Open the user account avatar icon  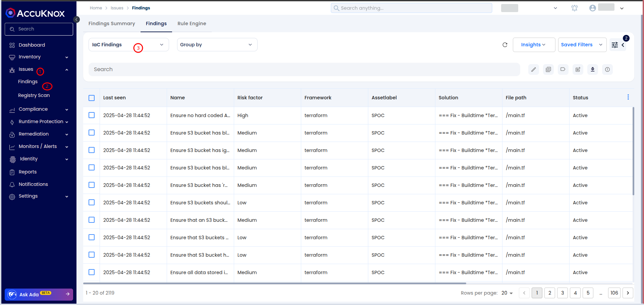pos(593,8)
